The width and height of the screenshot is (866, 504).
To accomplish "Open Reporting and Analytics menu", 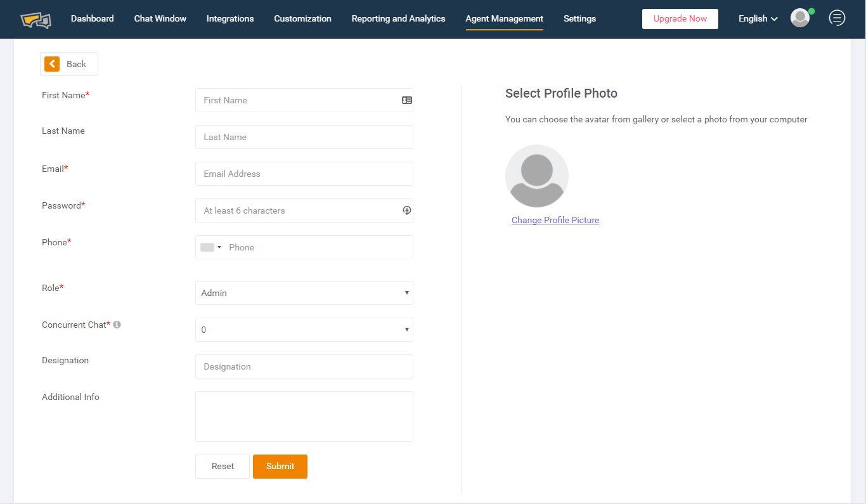I will point(399,18).
